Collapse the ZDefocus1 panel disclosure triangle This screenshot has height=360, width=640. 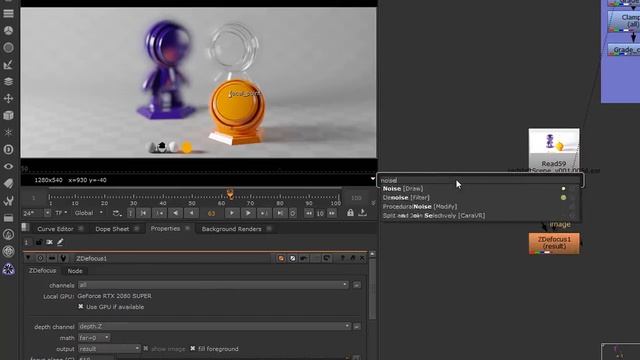pyautogui.click(x=28, y=258)
